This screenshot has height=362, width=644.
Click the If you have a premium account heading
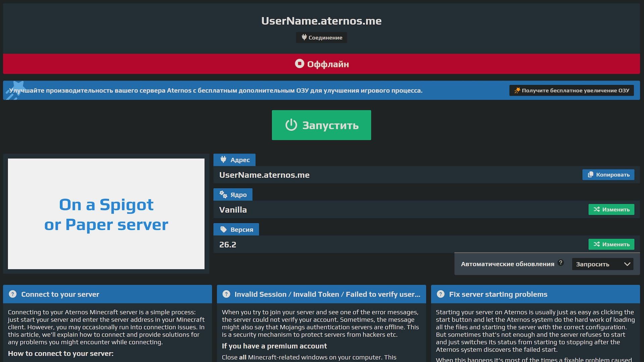274,346
